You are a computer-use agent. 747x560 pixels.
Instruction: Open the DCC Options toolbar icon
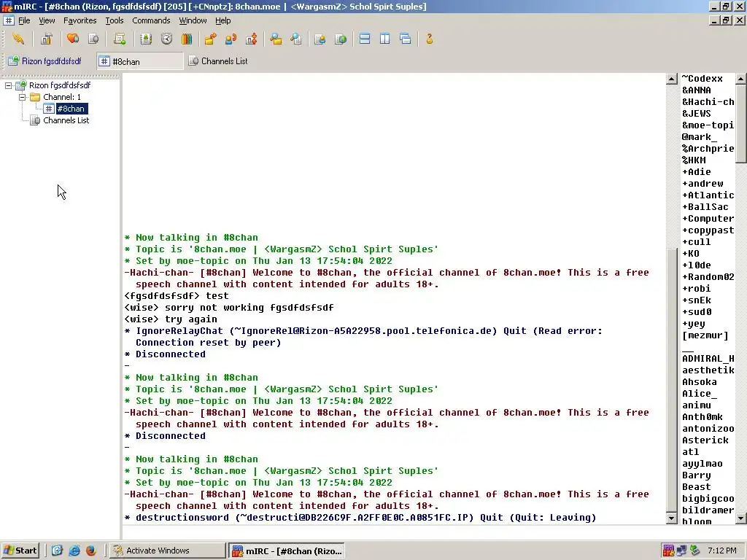(x=251, y=39)
